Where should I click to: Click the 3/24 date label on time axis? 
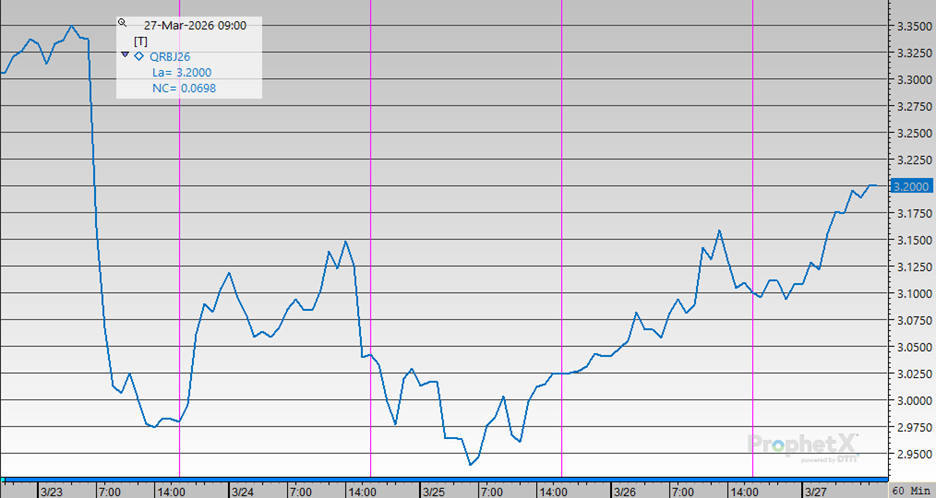pos(242,492)
